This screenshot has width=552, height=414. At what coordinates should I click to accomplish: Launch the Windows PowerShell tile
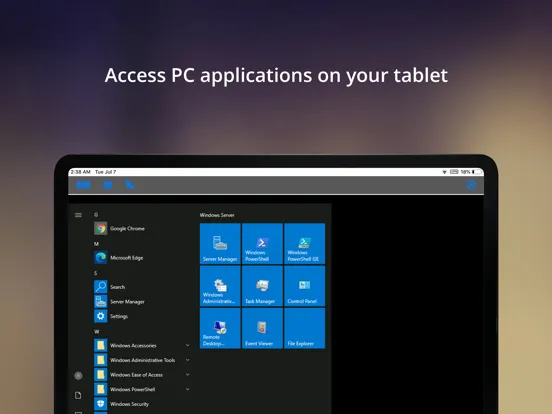pos(262,244)
